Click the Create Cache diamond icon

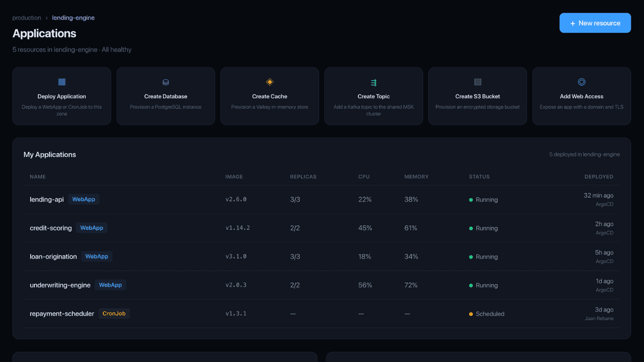(x=270, y=82)
